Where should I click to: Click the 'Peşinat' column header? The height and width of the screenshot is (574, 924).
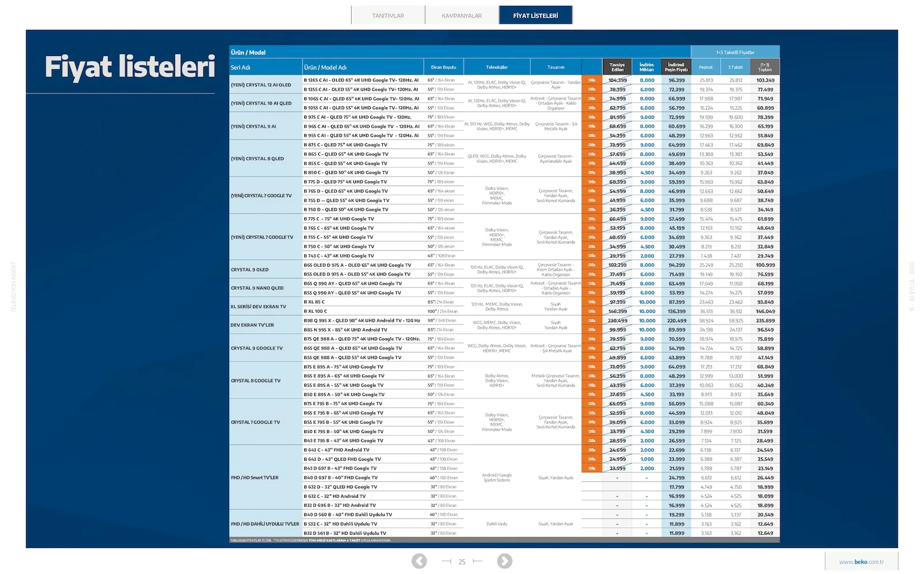pos(706,68)
